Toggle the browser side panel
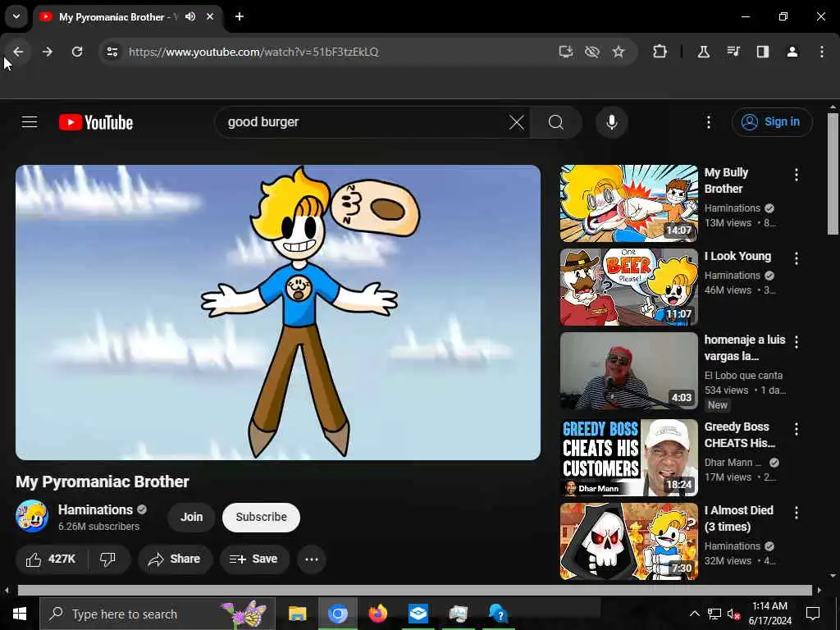 point(763,52)
